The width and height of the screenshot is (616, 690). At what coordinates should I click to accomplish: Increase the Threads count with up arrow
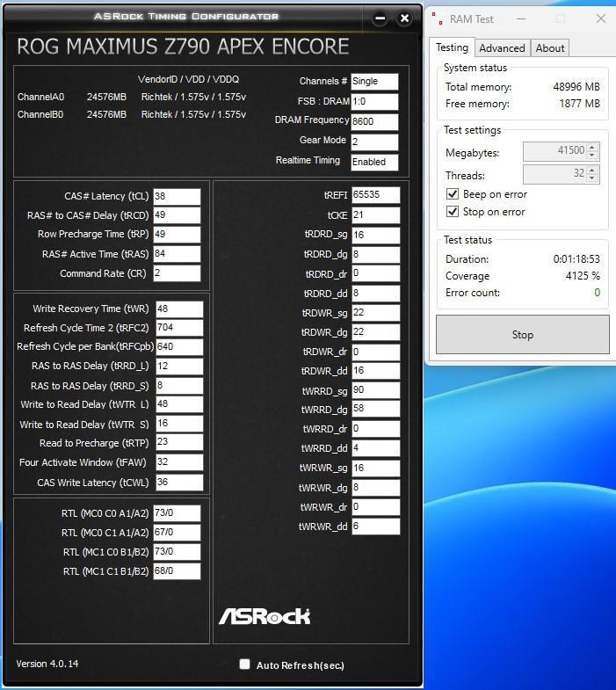[x=591, y=170]
